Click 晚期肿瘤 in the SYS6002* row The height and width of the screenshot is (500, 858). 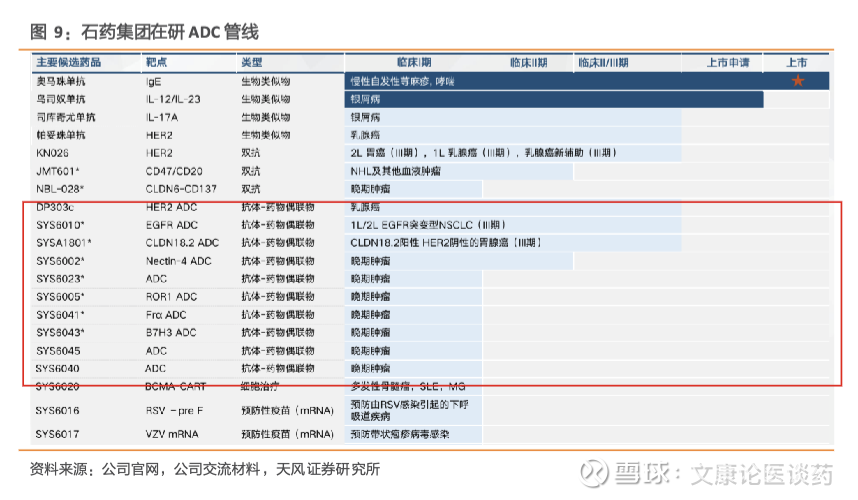370,261
